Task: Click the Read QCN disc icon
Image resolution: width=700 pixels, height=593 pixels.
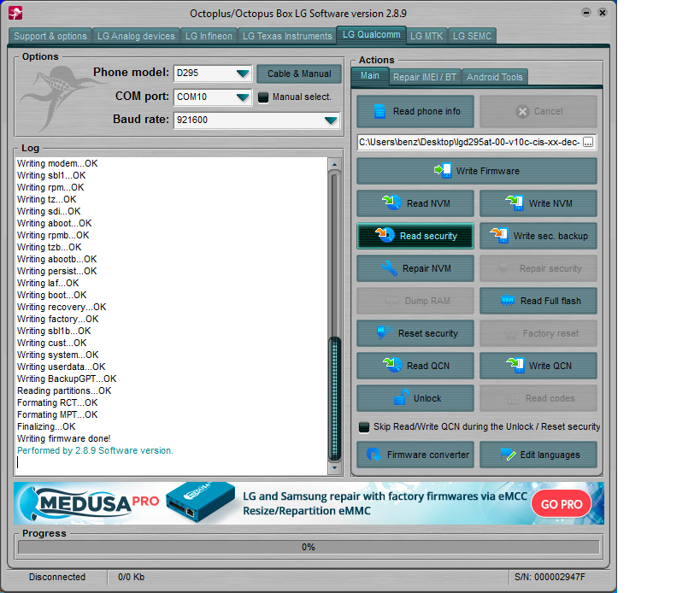Action: point(392,365)
